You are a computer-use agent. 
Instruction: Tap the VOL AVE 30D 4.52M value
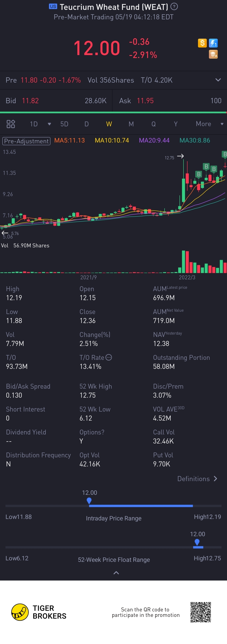(162, 418)
